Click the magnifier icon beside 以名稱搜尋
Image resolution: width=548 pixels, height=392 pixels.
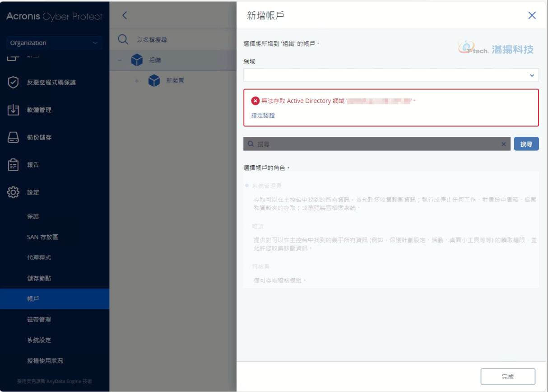tap(123, 39)
